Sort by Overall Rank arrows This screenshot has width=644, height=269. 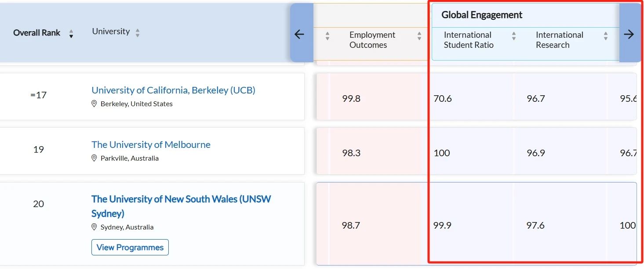tap(71, 34)
